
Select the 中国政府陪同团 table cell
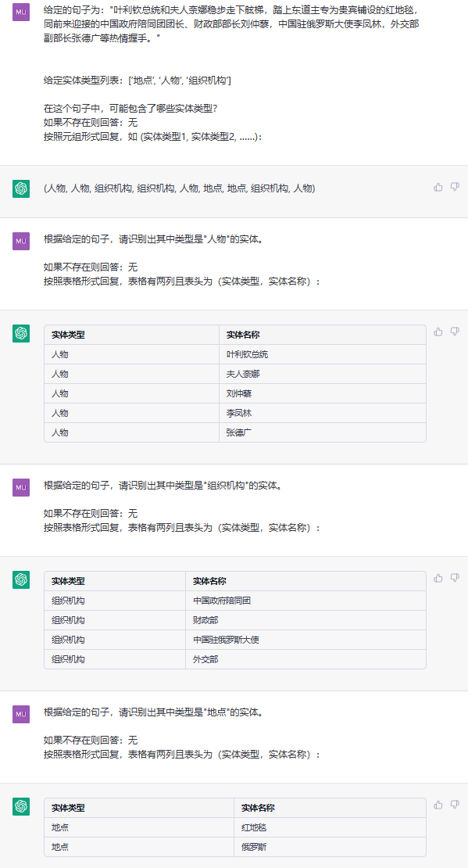305,601
